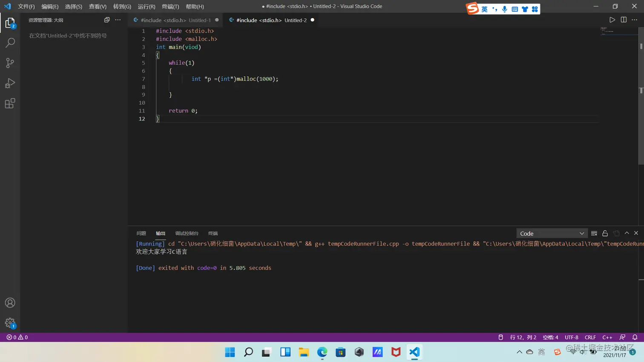Click the code minimap preview

pyautogui.click(x=618, y=31)
